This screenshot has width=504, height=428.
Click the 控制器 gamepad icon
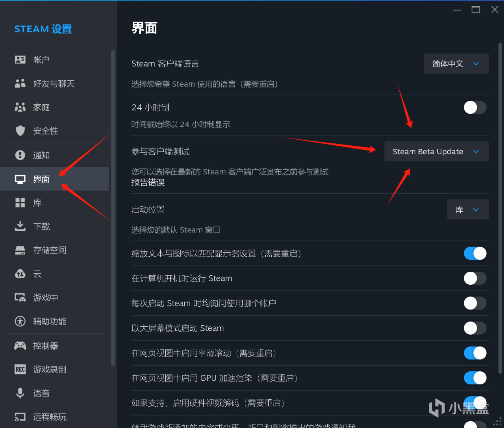click(x=20, y=346)
